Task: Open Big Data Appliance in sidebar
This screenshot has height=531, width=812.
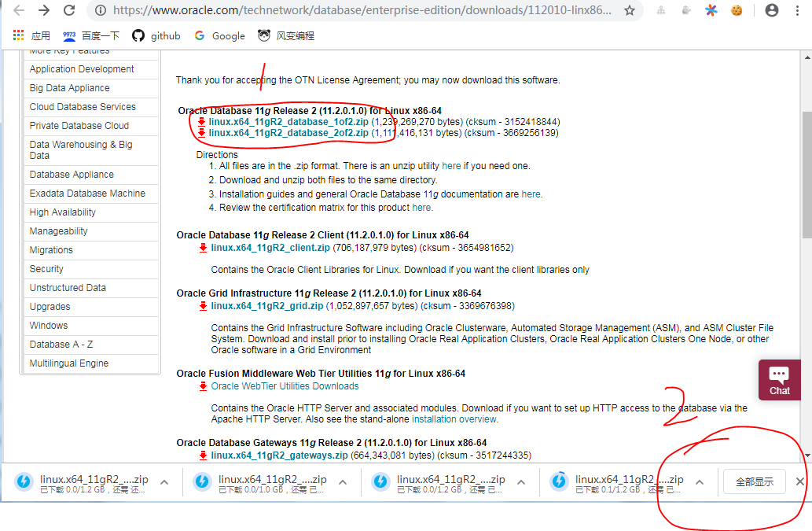Action: point(90,88)
